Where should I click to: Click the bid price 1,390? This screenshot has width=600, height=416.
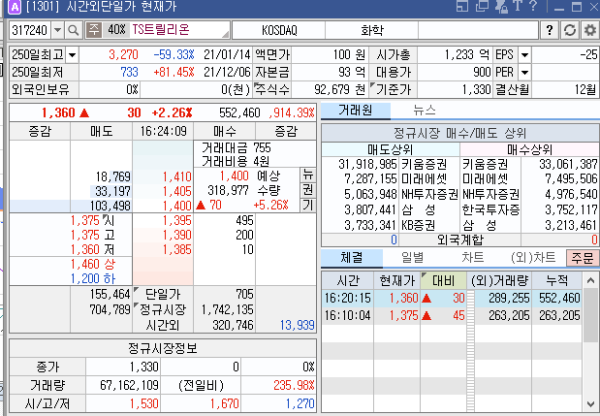[177, 235]
